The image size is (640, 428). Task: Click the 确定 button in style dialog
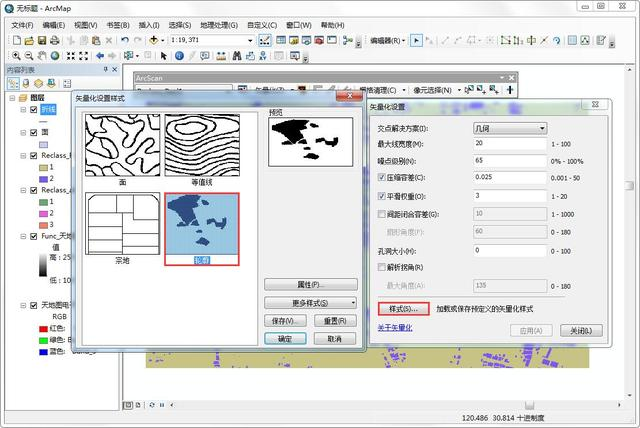click(x=285, y=339)
